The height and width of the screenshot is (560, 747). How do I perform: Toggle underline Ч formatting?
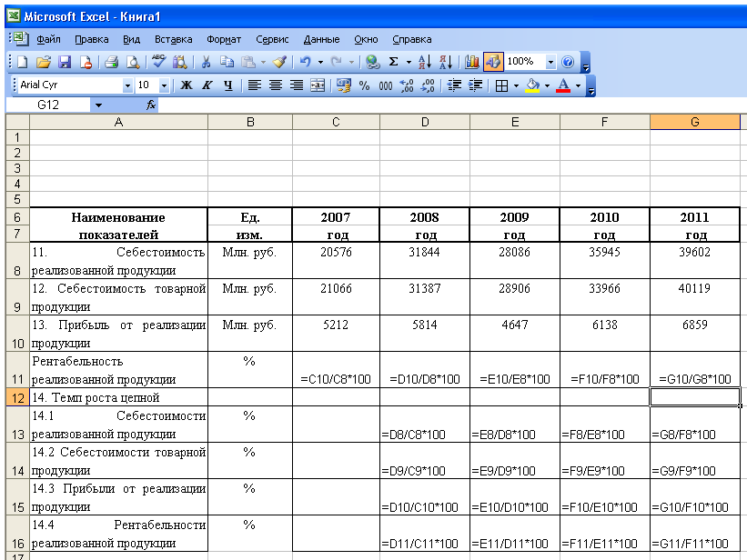pos(228,85)
